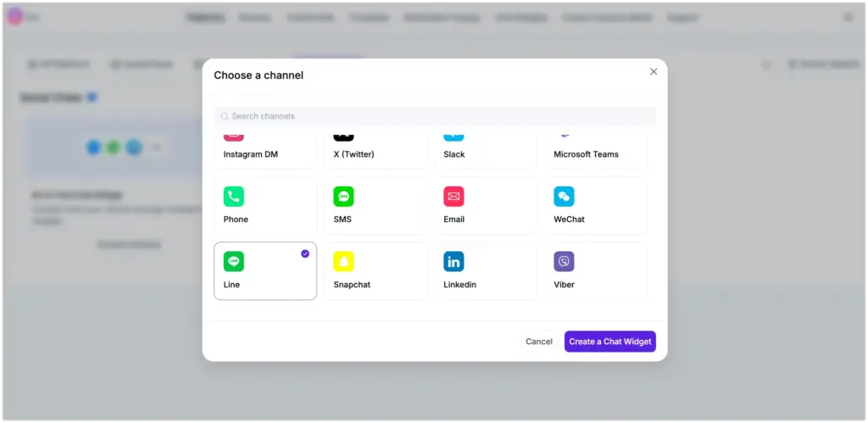Pick the Email envelope icon
Viewport: 868px width, 423px height.
453,197
